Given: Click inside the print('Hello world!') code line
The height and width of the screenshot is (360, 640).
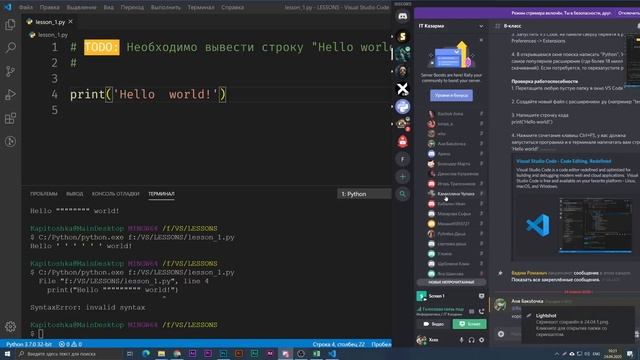Looking at the screenshot, I should (x=148, y=95).
